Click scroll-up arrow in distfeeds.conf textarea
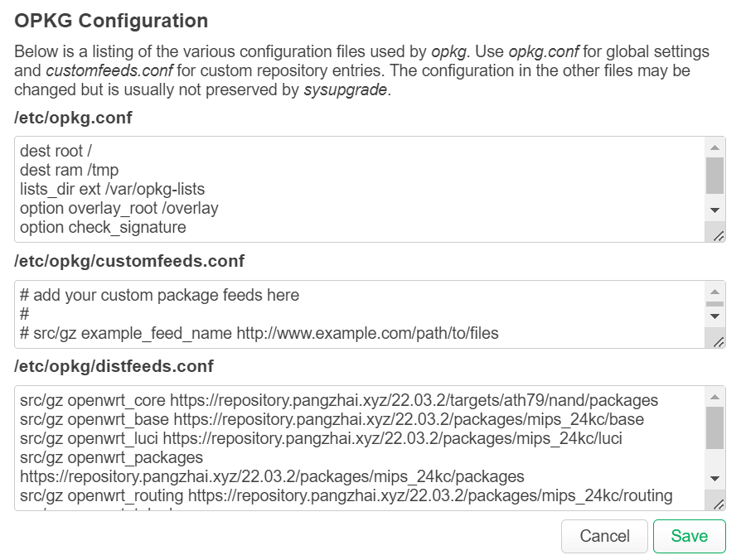741x560 pixels. pos(714,397)
